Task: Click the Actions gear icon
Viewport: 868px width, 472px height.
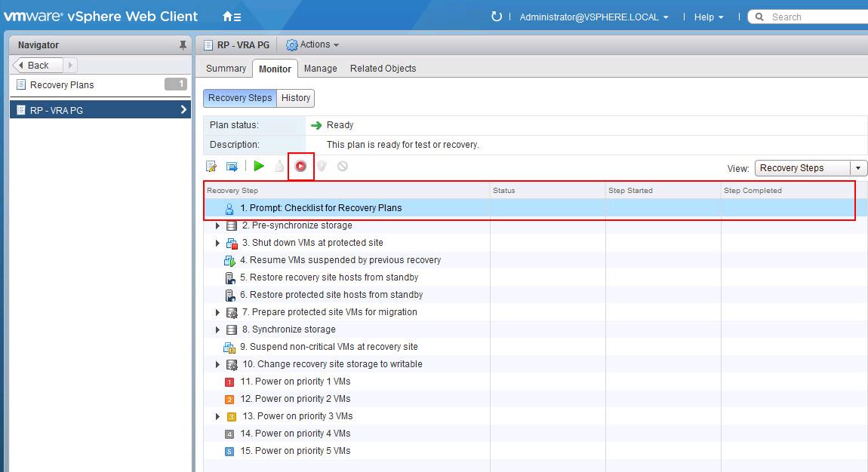Action: click(292, 44)
